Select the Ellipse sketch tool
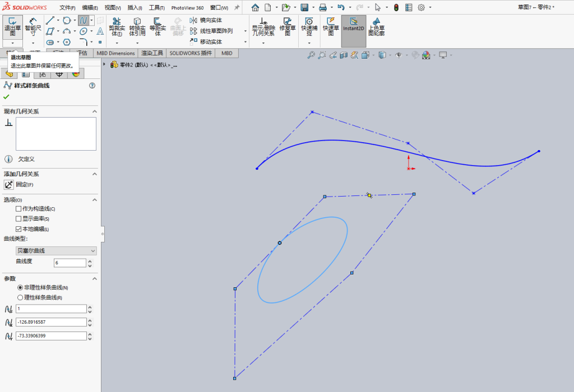The height and width of the screenshot is (392, 574). click(x=84, y=31)
